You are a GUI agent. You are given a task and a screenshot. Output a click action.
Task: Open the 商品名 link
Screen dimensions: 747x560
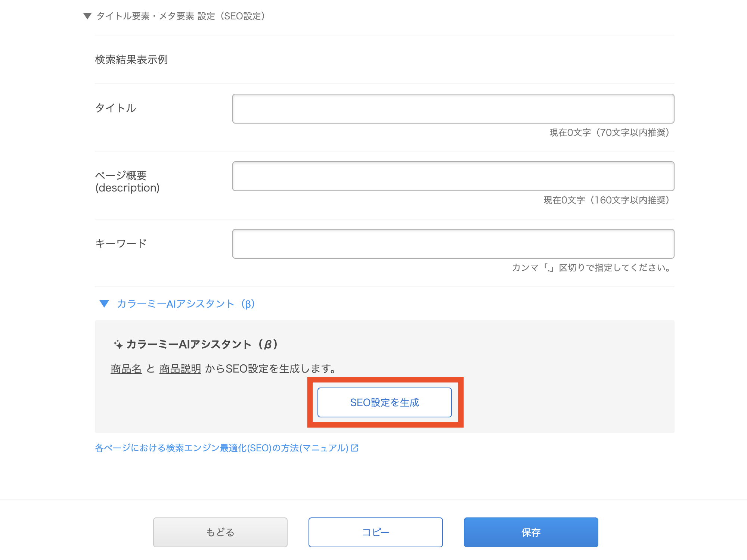[125, 368]
